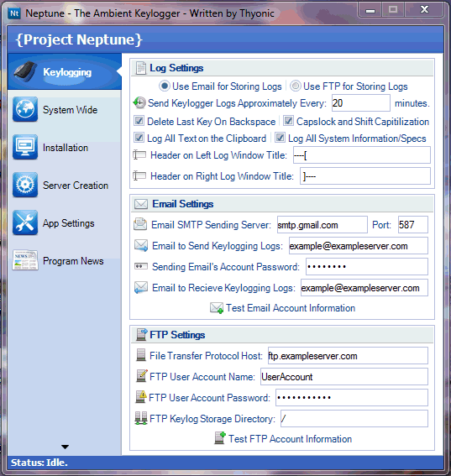
Task: Open Keylogging via its keyboard icon
Action: point(25,71)
